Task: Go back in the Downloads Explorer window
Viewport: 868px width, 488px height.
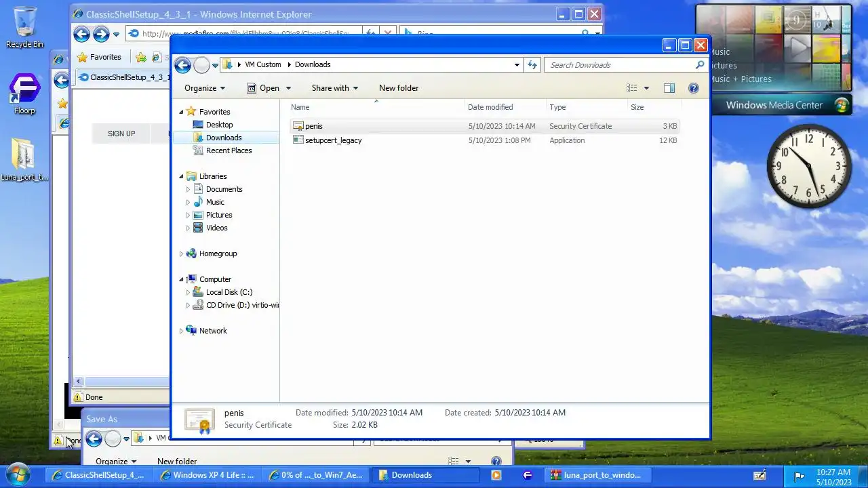Action: pos(182,65)
